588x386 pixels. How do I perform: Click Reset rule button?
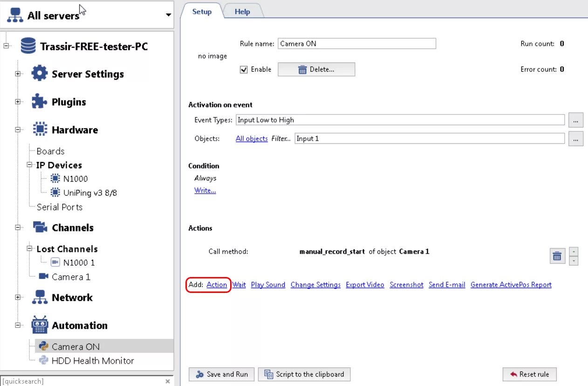(529, 374)
